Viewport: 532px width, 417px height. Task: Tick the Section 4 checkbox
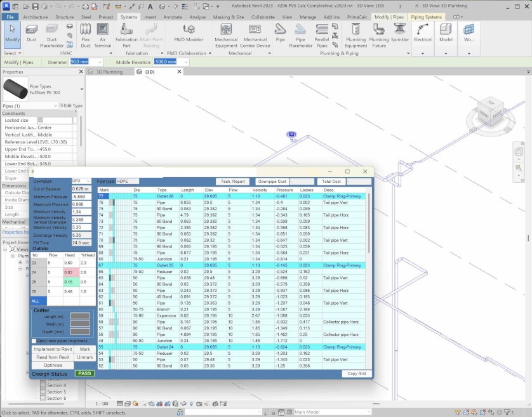(x=43, y=385)
